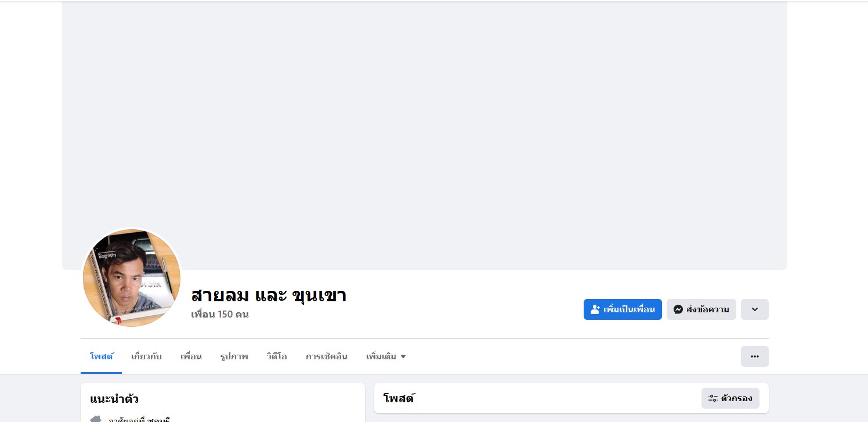Screen dimensions: 868x422
Task: Select the รูปภาพ tab
Action: pyautogui.click(x=234, y=356)
